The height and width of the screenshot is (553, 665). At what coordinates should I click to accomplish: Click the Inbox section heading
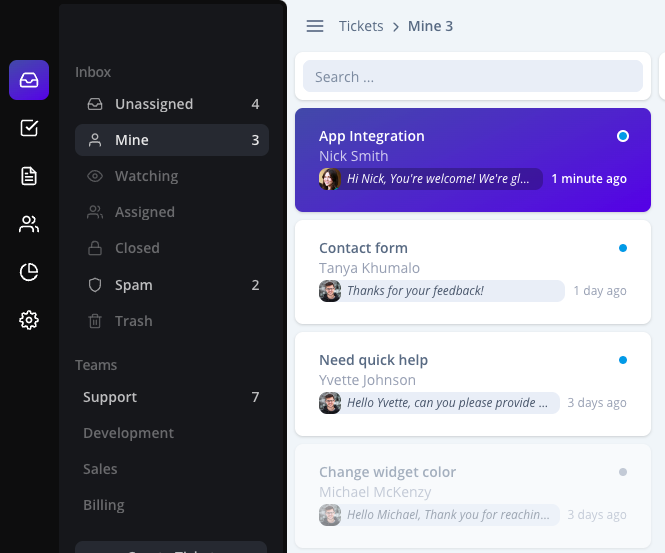(93, 72)
